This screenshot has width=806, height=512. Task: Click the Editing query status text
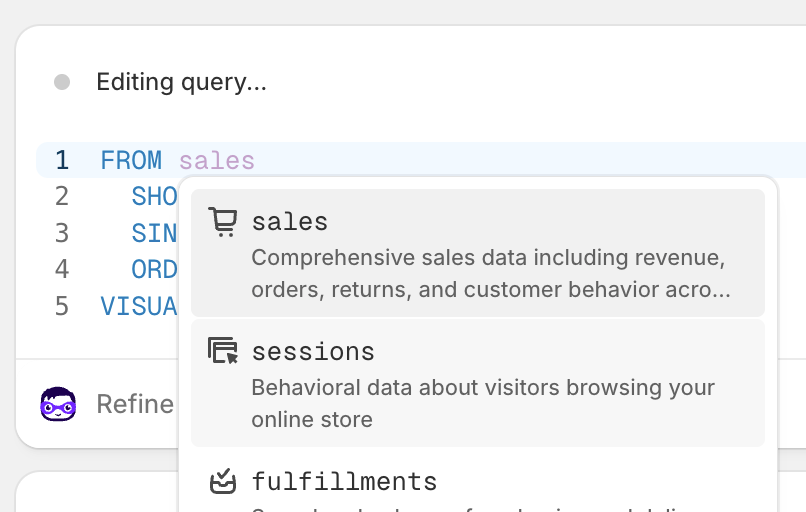tap(181, 82)
